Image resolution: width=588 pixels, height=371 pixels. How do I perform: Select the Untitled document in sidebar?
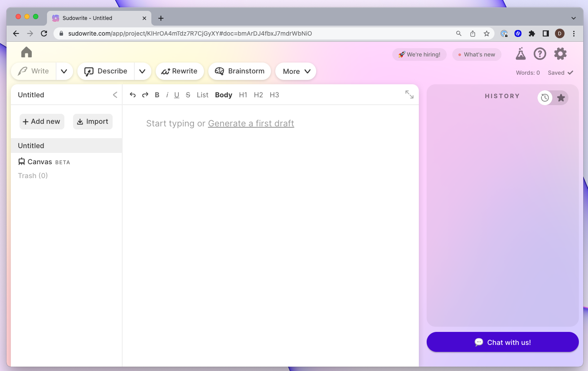67,146
